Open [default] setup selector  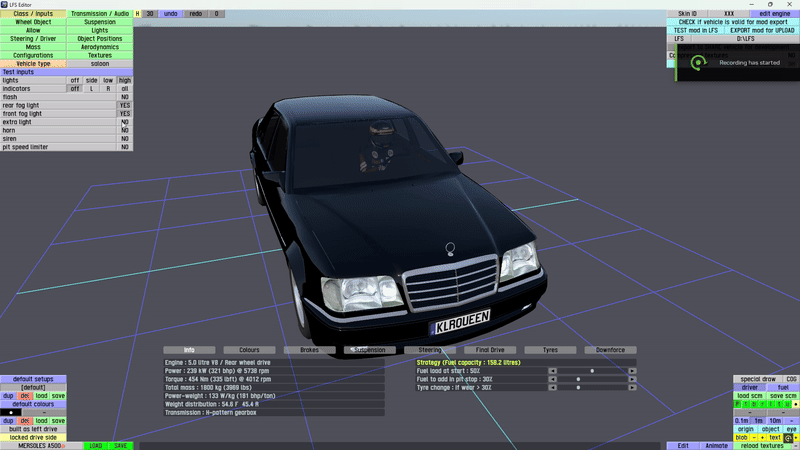[x=33, y=387]
